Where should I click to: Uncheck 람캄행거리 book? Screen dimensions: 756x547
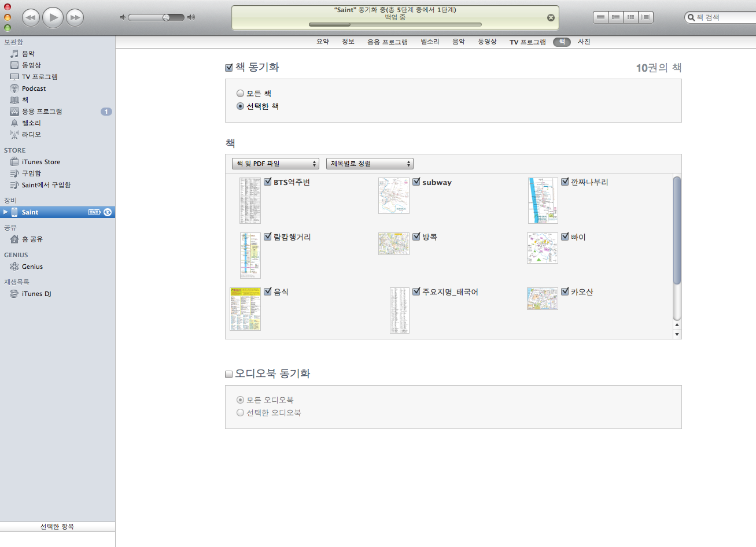268,236
